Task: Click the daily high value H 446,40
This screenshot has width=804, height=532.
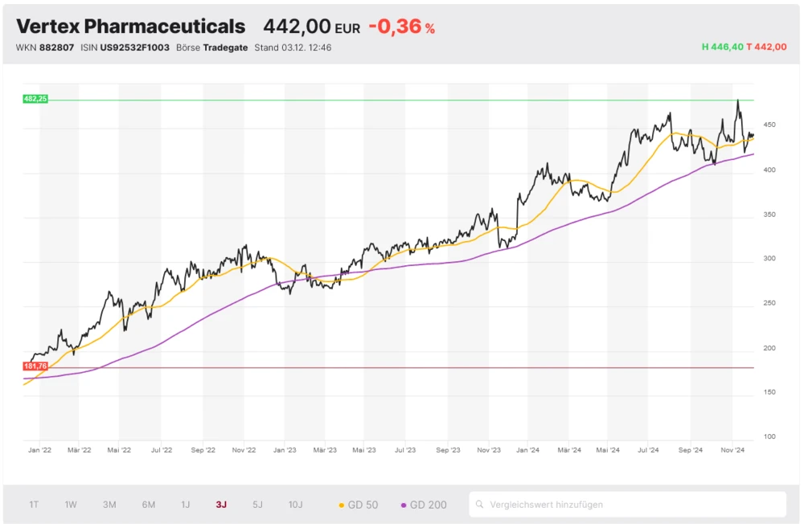Action: (722, 47)
